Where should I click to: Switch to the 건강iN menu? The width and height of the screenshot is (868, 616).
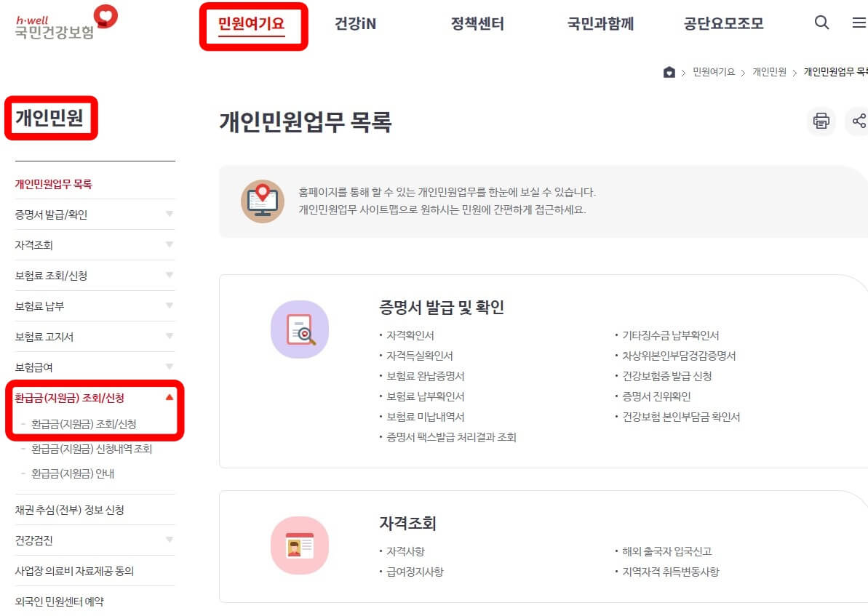click(x=355, y=23)
